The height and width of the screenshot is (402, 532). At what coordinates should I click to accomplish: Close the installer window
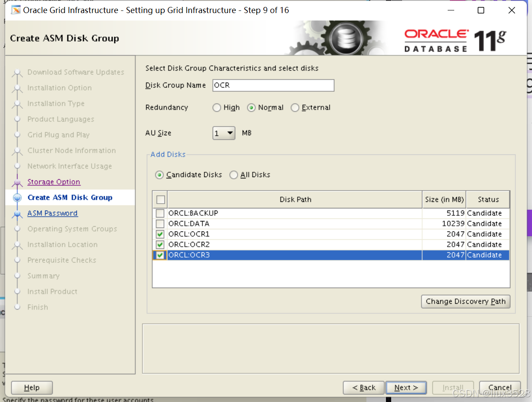[512, 10]
